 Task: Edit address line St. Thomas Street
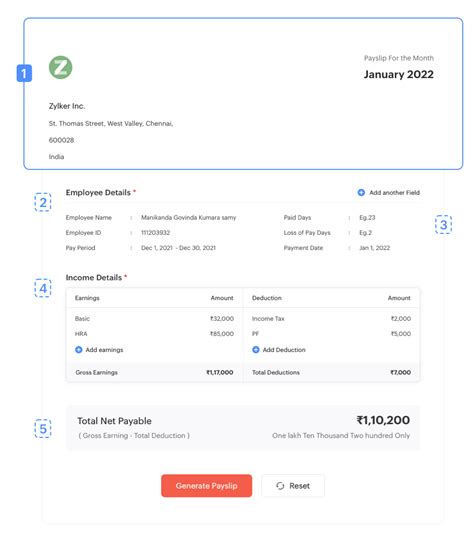(x=111, y=123)
